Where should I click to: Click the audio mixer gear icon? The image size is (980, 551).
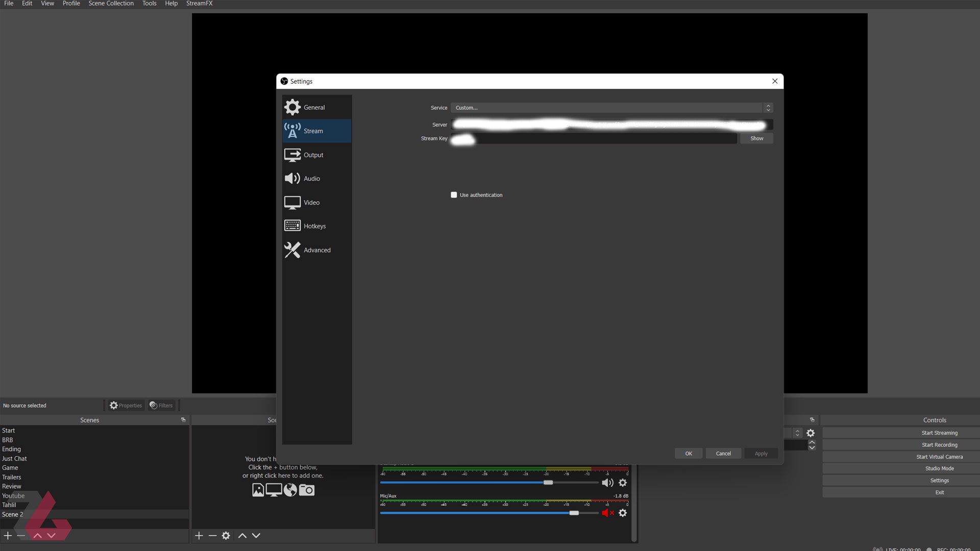(623, 482)
